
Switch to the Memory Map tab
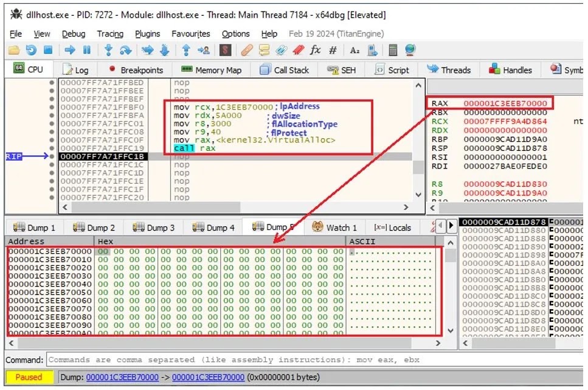click(211, 70)
